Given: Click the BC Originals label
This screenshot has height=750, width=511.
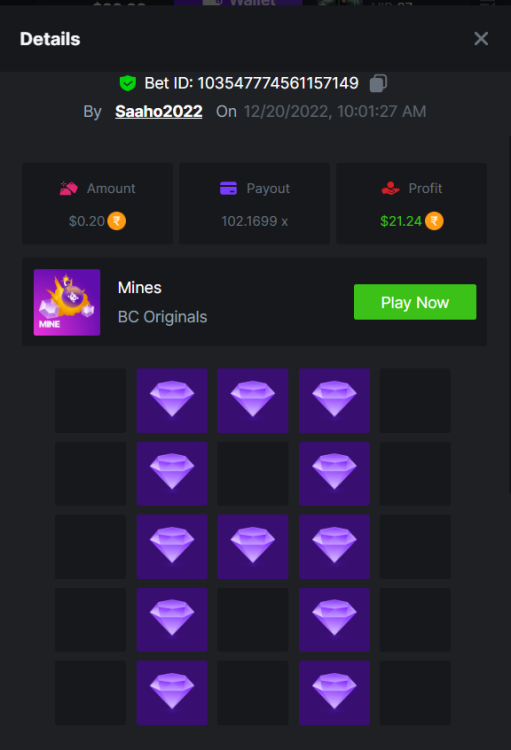Looking at the screenshot, I should 163,317.
